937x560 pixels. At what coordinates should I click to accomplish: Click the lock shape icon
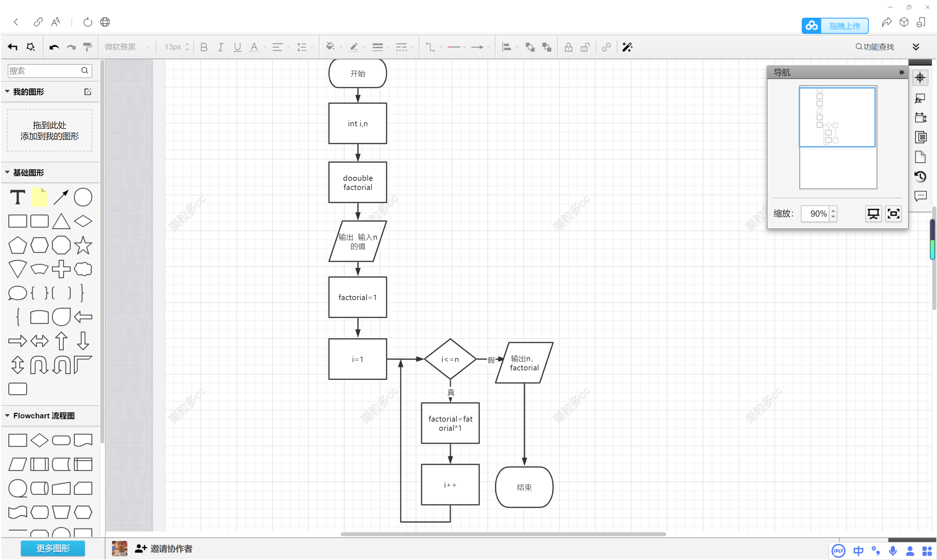568,47
